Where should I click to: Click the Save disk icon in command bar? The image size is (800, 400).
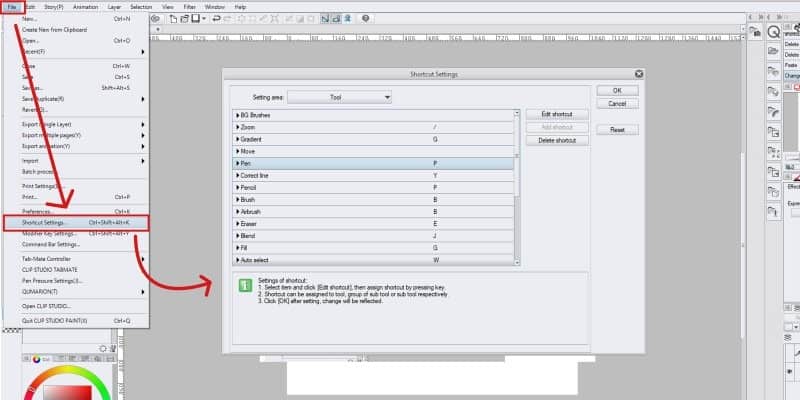click(x=195, y=18)
